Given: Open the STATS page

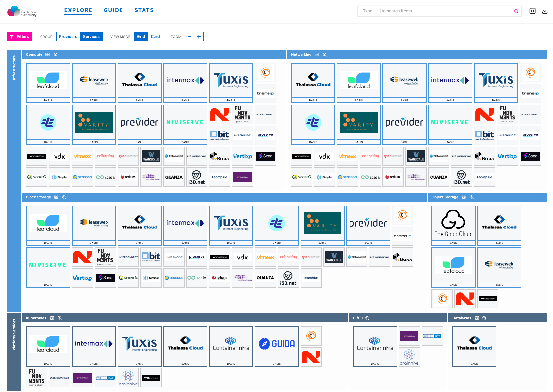Looking at the screenshot, I should tap(144, 10).
